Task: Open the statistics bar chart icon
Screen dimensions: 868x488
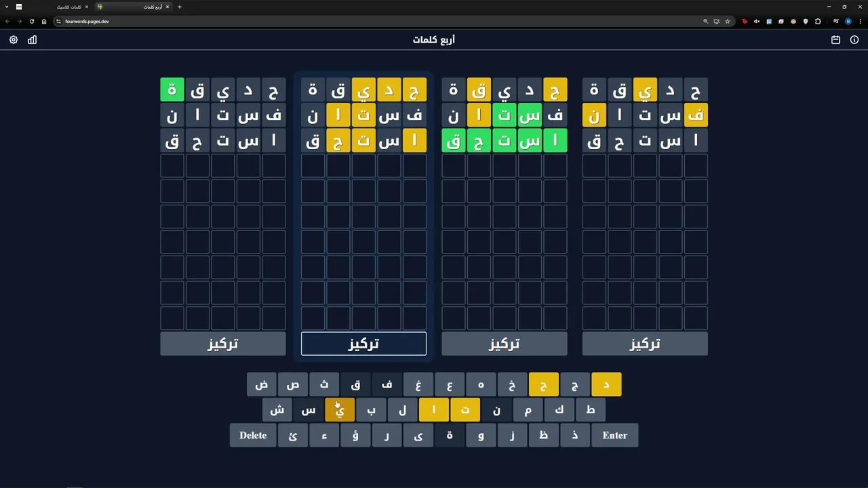Action: click(32, 40)
